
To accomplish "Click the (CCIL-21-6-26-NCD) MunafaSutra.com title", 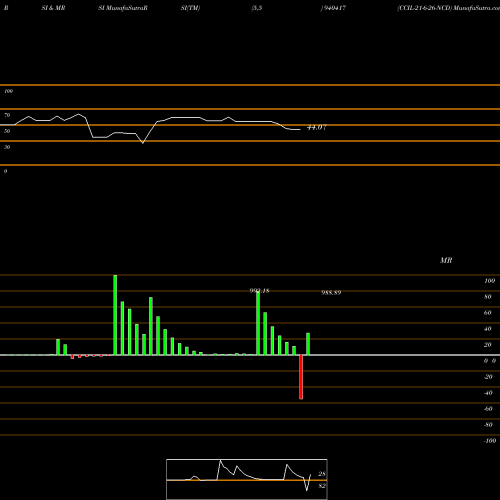I will click(x=448, y=8).
